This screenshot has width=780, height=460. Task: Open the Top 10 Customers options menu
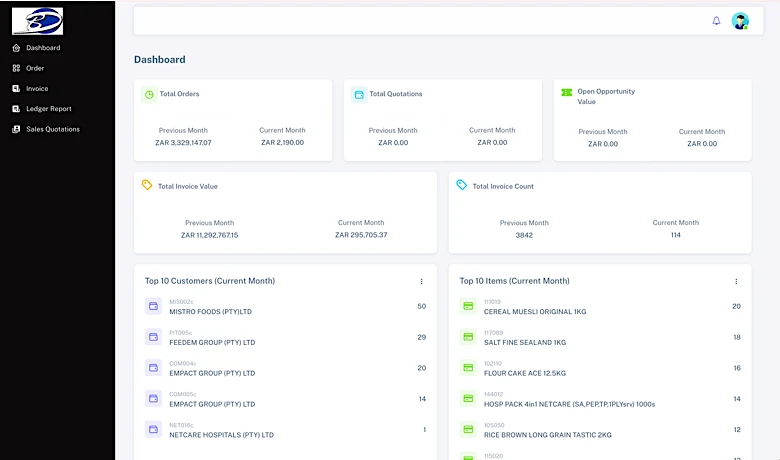421,281
